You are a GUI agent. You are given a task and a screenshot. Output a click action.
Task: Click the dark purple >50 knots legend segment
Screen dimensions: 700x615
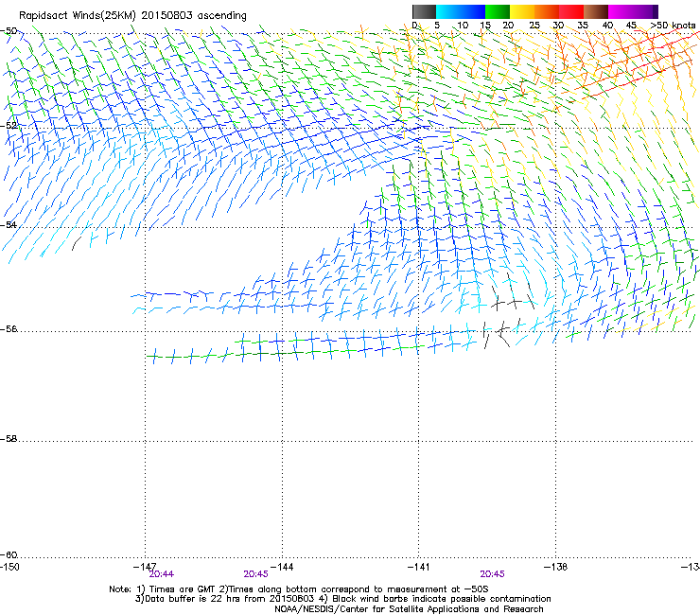point(656,11)
